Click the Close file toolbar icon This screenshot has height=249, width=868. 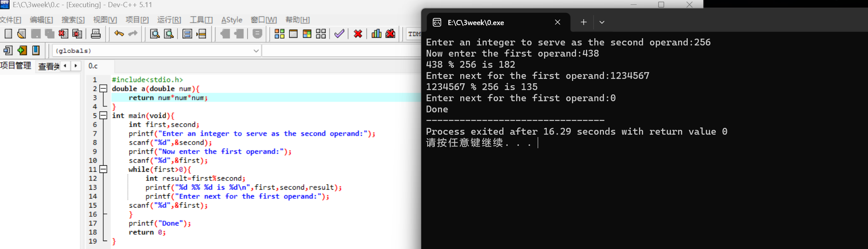(63, 34)
